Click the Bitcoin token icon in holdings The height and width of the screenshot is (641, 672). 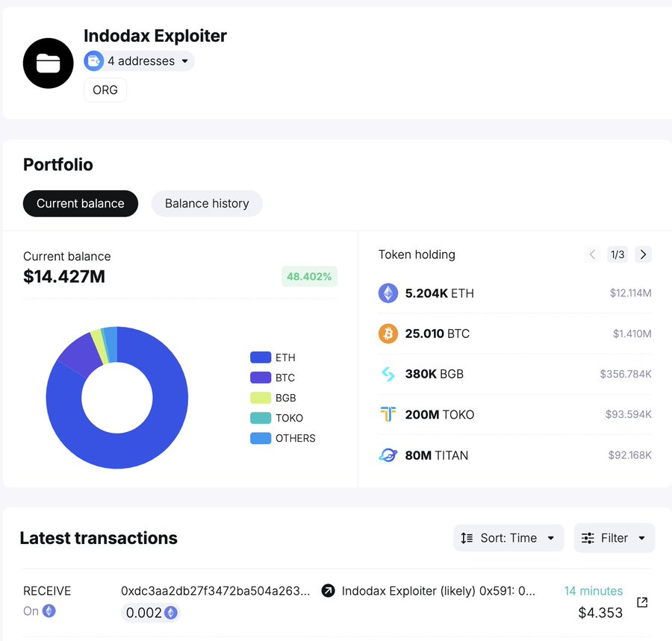(388, 334)
